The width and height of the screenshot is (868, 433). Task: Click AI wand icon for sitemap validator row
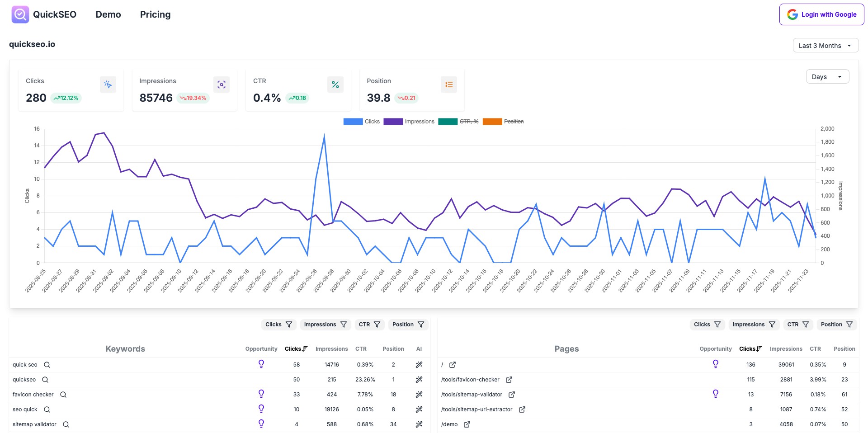click(x=419, y=424)
